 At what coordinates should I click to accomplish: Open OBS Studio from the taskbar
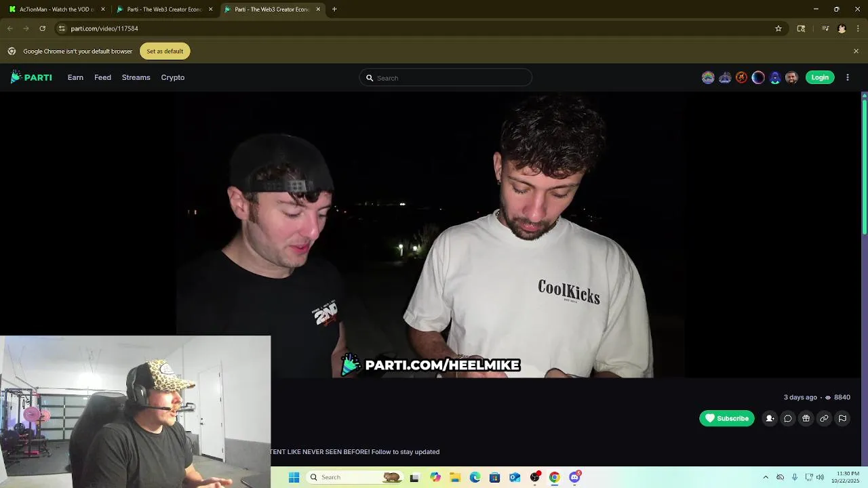click(535, 477)
